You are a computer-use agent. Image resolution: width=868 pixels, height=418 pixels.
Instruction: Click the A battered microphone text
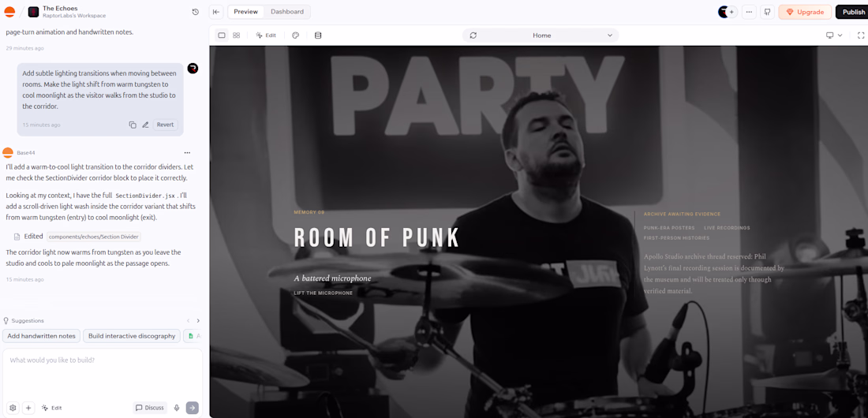(333, 278)
